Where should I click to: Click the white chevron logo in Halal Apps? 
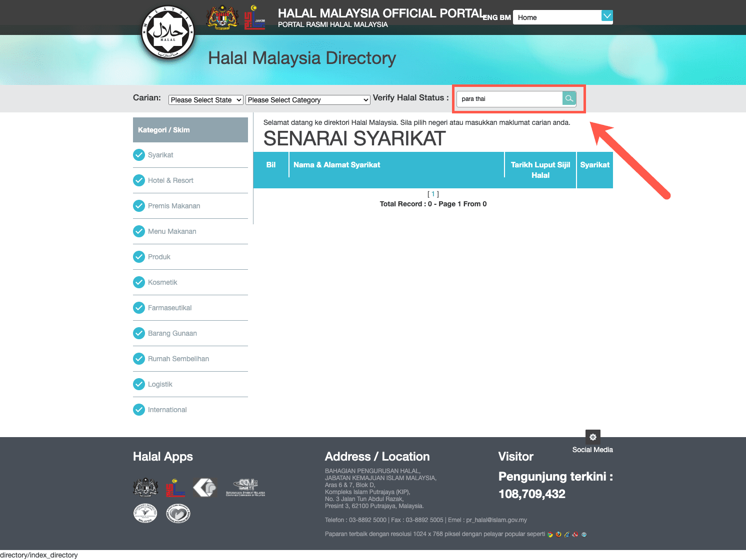pos(205,487)
